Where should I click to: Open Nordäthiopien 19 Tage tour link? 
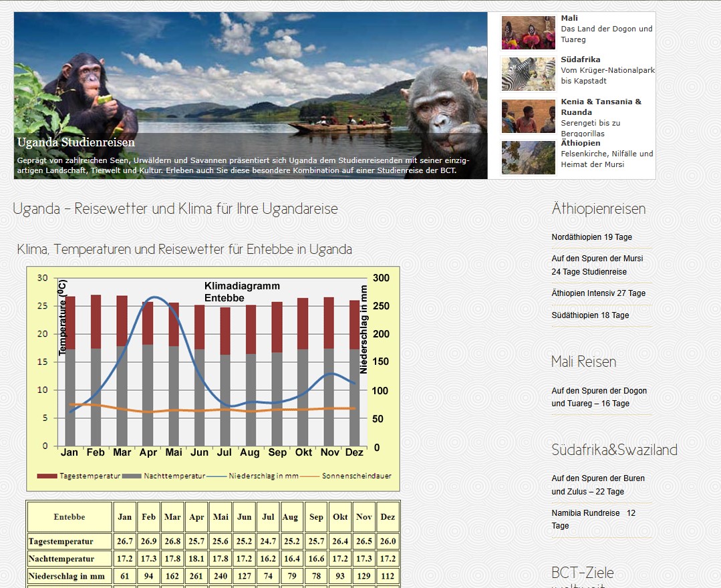(591, 237)
